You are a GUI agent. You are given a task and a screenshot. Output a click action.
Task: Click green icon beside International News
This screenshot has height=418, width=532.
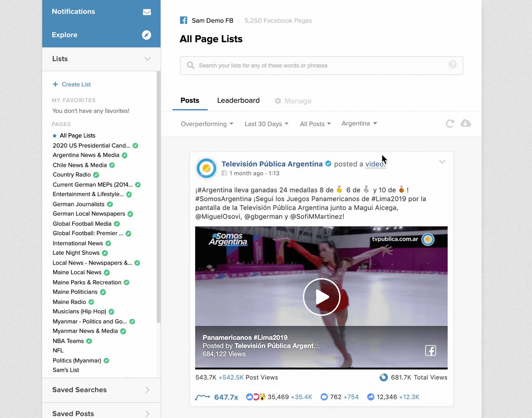(108, 243)
